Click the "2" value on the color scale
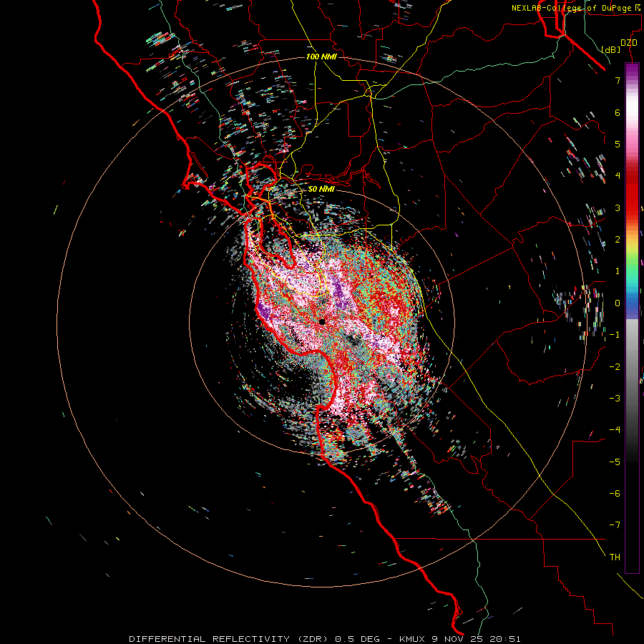644x644 pixels. click(618, 240)
